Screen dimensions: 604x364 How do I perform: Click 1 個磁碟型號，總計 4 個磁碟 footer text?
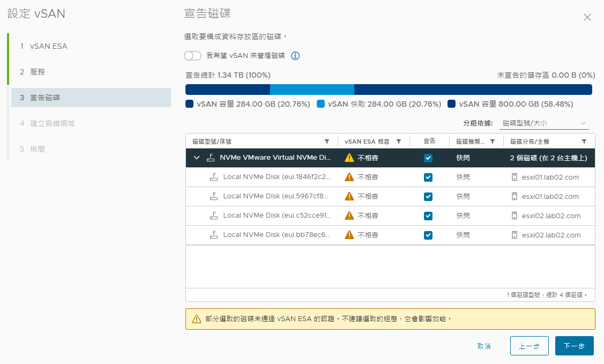click(547, 295)
